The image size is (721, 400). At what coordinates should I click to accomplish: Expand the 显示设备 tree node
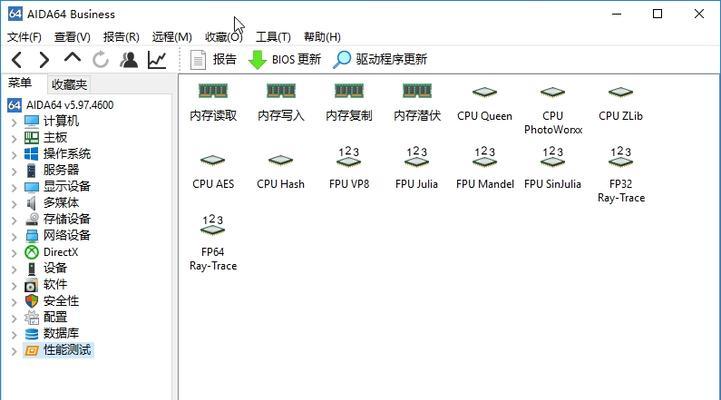[13, 188]
